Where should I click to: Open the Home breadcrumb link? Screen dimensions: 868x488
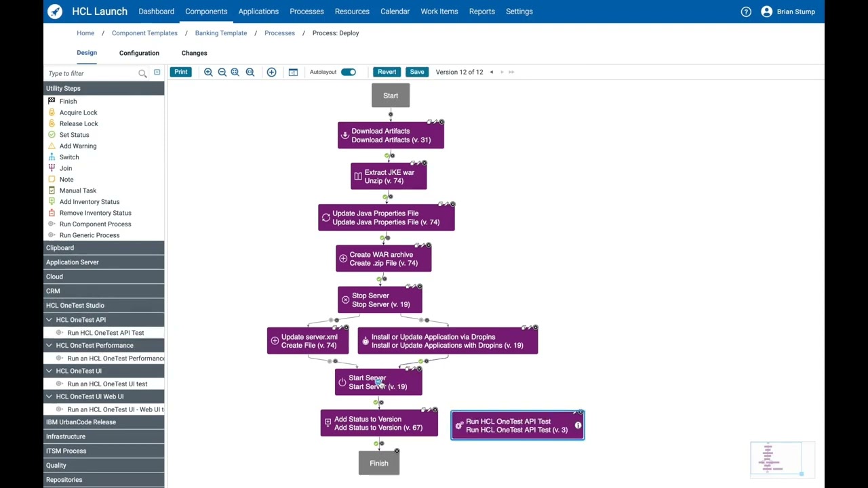point(85,33)
